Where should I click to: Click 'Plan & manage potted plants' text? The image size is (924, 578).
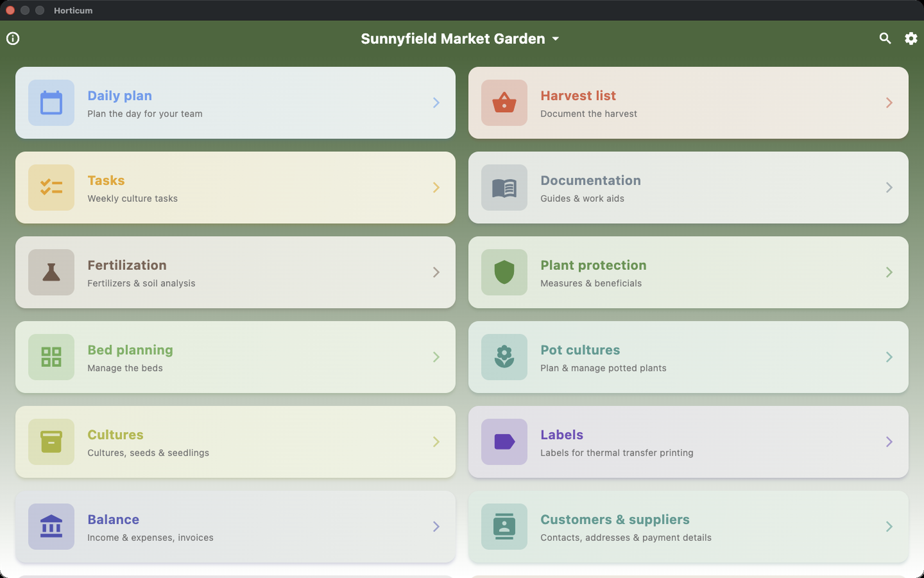(x=603, y=369)
